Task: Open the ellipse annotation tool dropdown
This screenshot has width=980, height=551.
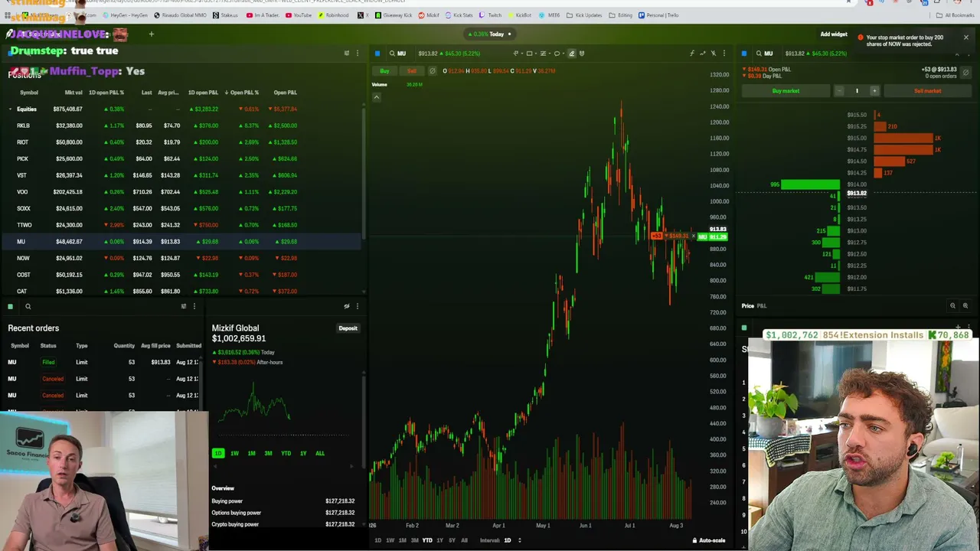Action: [x=558, y=54]
